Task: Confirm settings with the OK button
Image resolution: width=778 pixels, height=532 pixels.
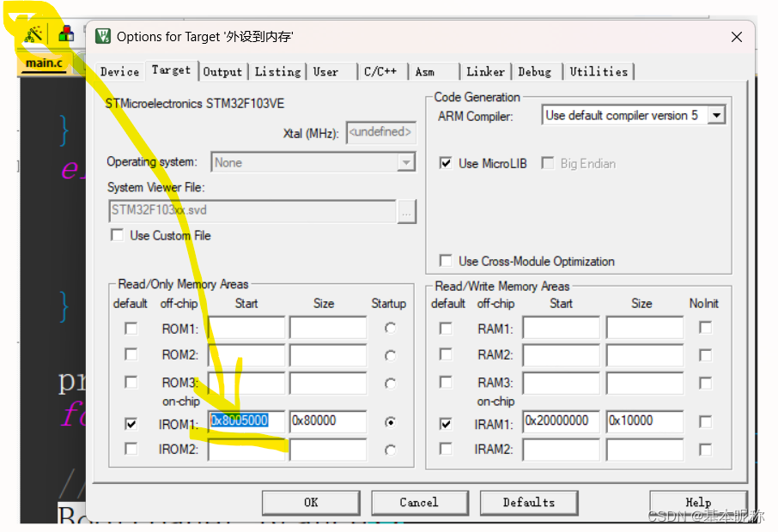Action: [311, 503]
